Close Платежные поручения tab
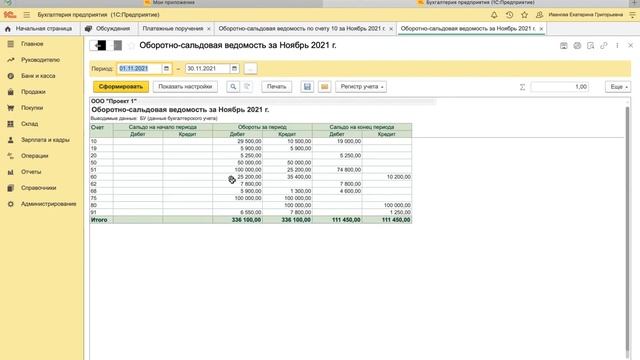 pyautogui.click(x=209, y=29)
